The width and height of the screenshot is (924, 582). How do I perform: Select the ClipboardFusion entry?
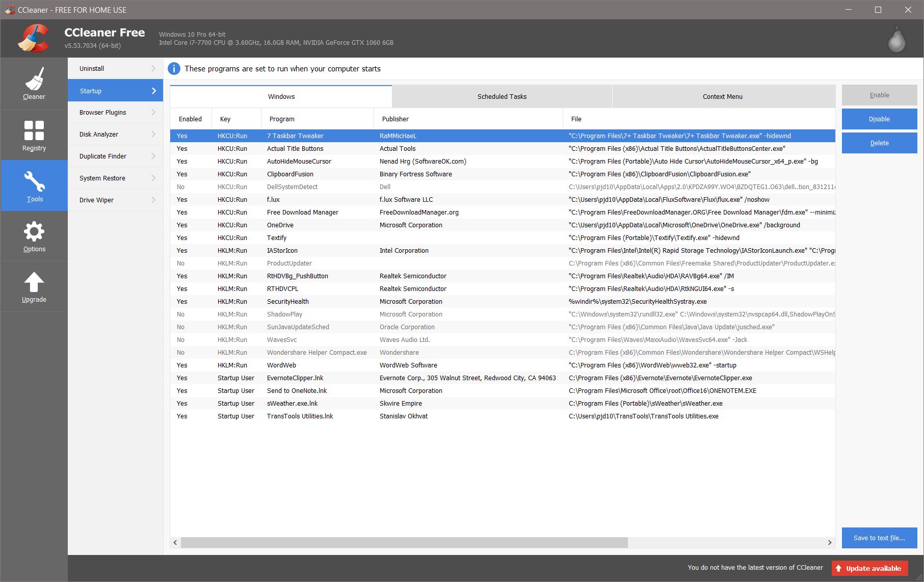(503, 174)
